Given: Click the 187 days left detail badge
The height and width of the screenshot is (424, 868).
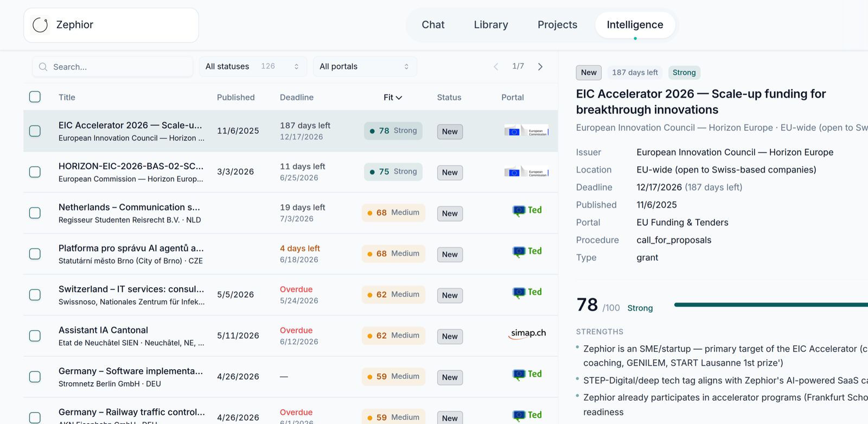Looking at the screenshot, I should [635, 73].
